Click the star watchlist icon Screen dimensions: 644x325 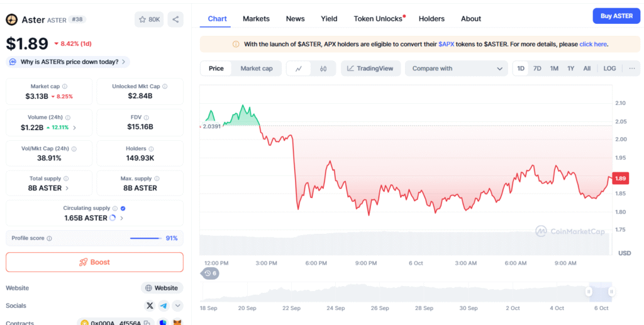pos(149,19)
